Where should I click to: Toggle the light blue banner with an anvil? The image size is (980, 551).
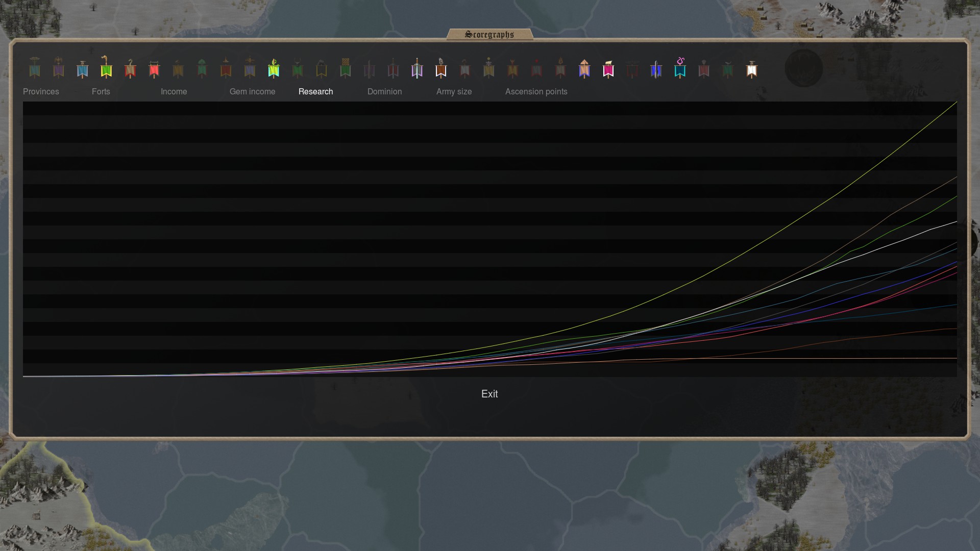tap(82, 68)
